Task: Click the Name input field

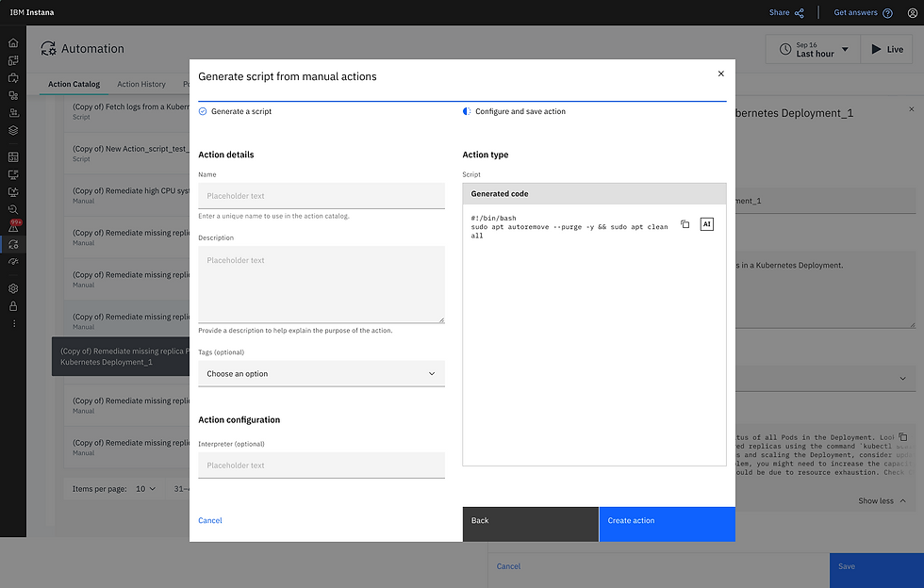Action: pos(322,196)
